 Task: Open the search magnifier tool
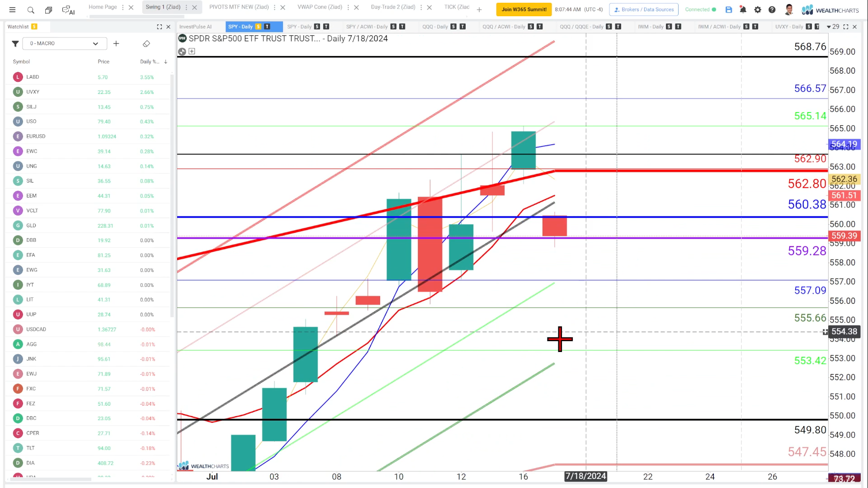(31, 9)
